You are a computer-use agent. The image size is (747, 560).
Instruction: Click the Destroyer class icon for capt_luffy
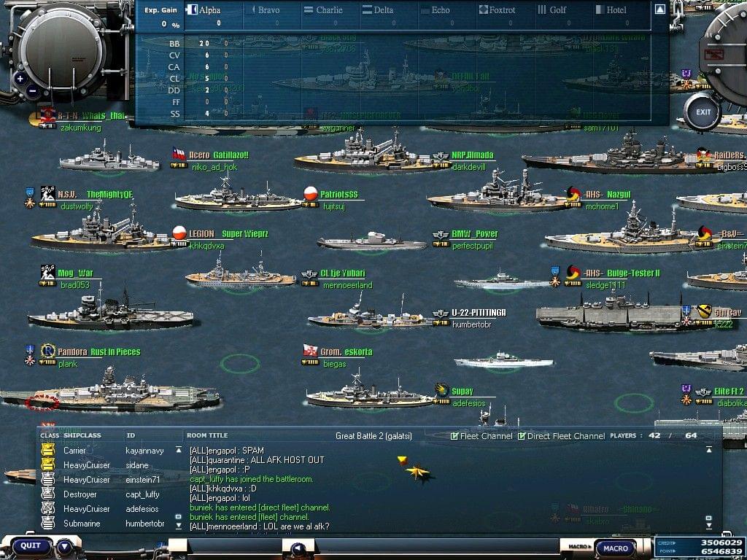[x=48, y=494]
